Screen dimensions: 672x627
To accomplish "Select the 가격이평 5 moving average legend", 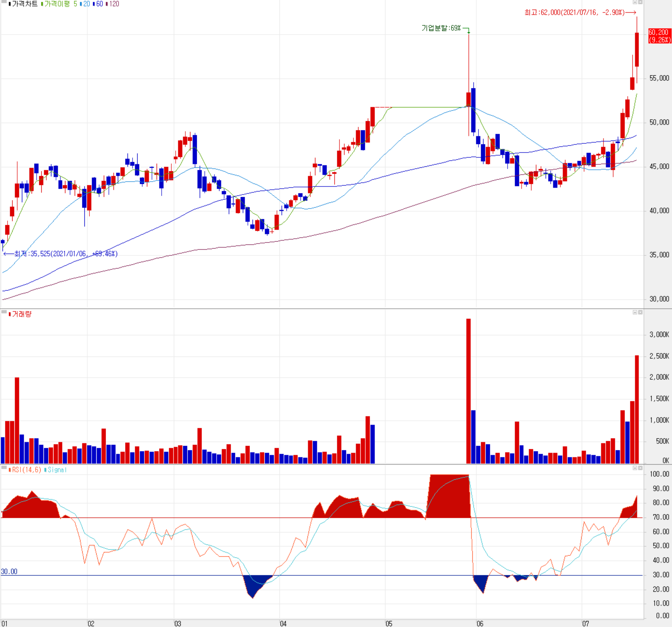I will (60, 4).
